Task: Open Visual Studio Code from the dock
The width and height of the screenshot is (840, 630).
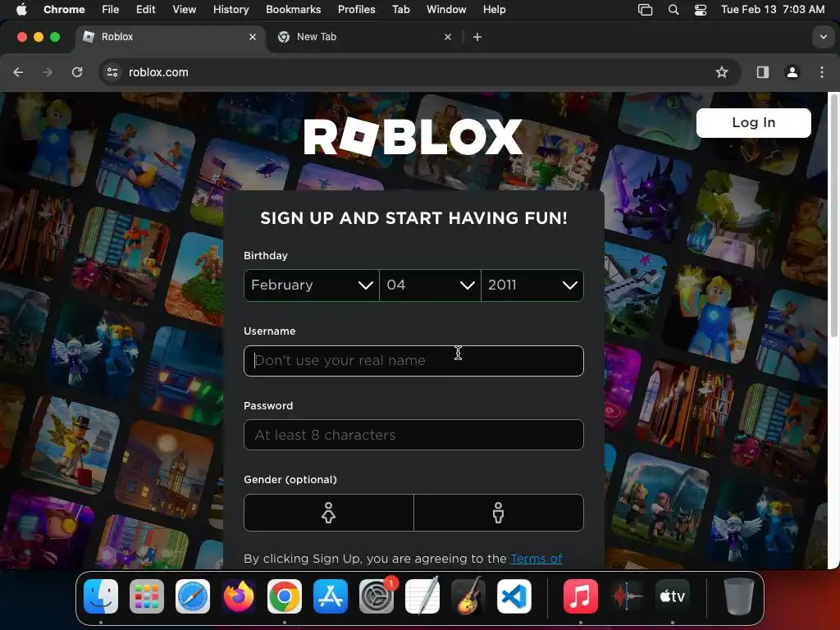Action: coord(514,596)
